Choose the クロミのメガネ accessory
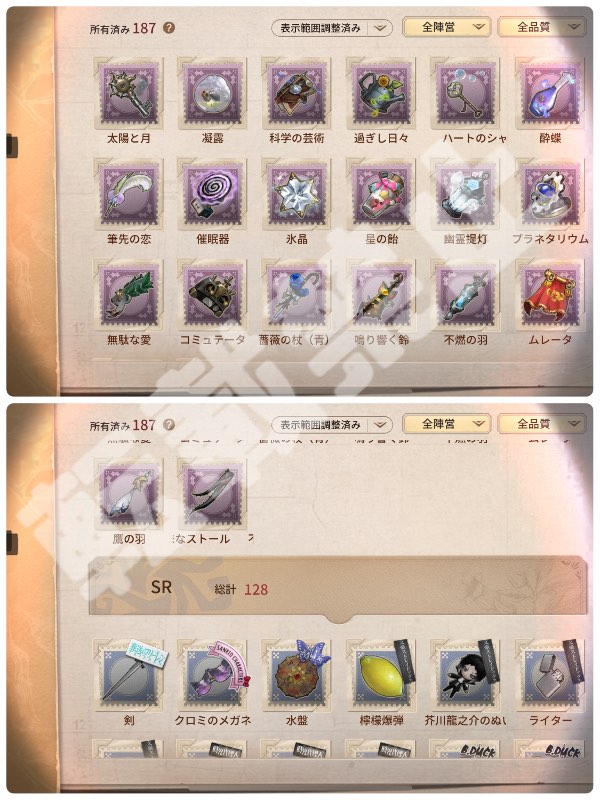Image resolution: width=600 pixels, height=800 pixels. click(x=212, y=674)
